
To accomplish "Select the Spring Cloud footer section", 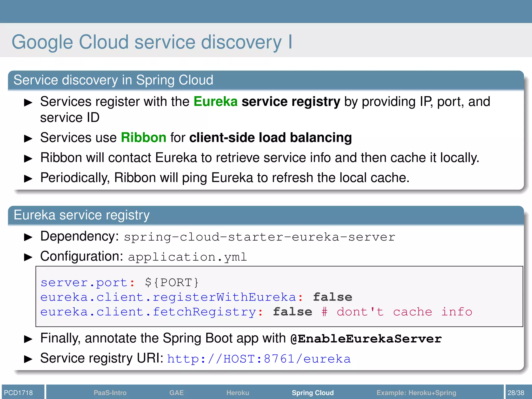I will [313, 393].
